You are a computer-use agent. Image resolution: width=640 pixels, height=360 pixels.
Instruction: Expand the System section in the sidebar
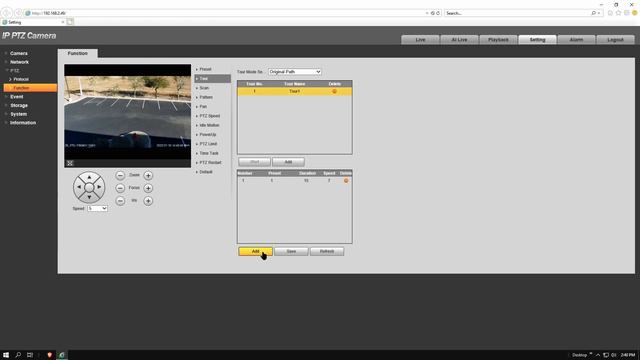[x=18, y=114]
